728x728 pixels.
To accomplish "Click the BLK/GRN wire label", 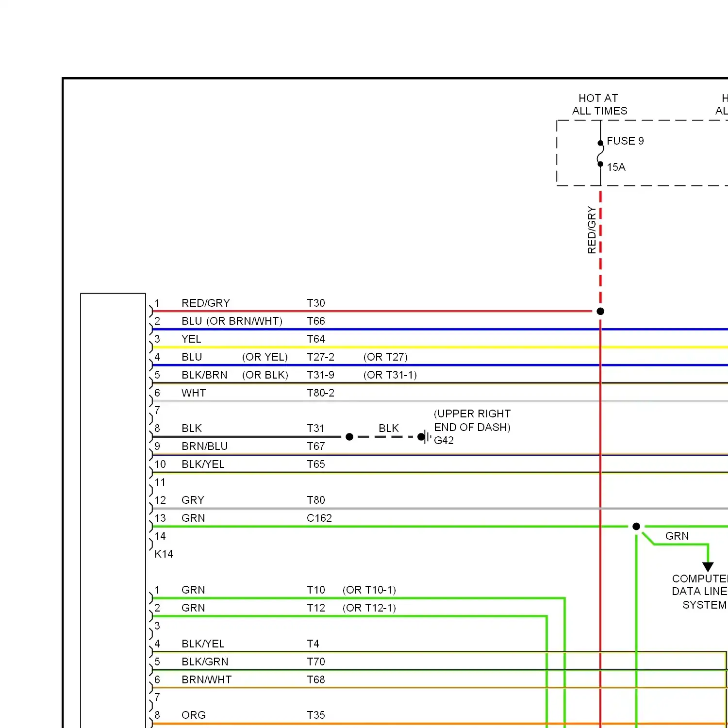I will pyautogui.click(x=205, y=662).
